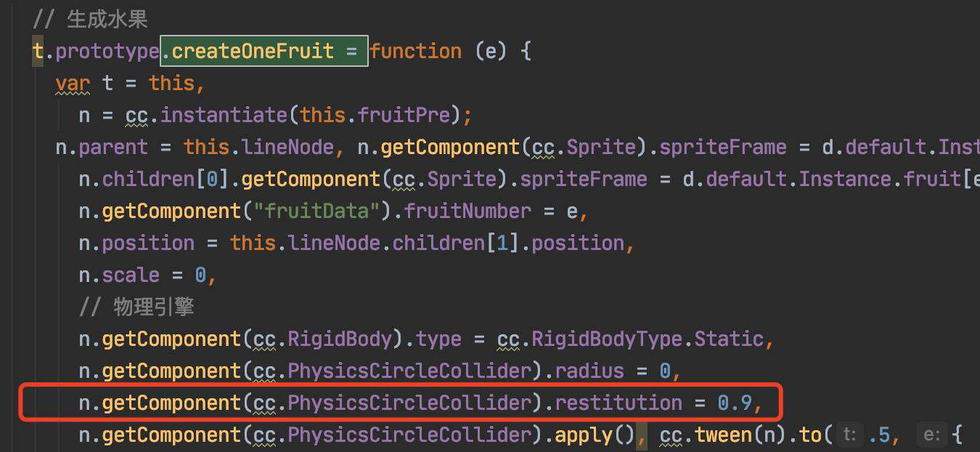980x452 pixels.
Task: Click the fruitPre property reference
Action: click(415, 115)
